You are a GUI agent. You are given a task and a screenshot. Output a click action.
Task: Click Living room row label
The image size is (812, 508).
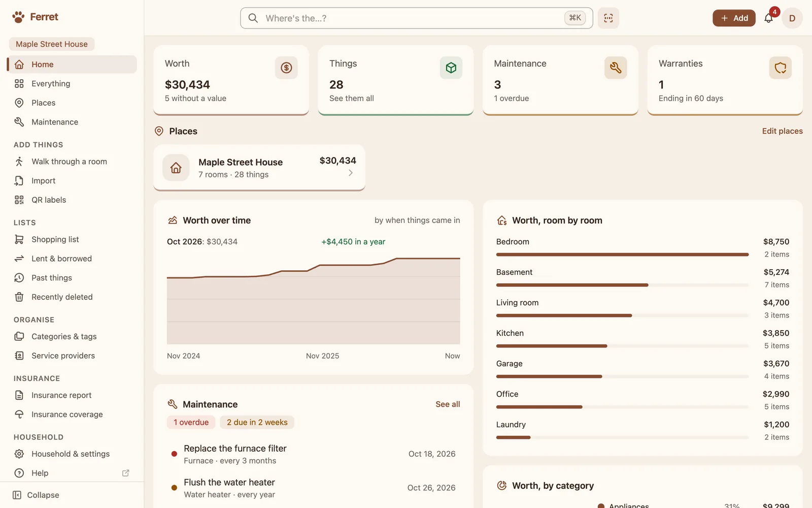pyautogui.click(x=517, y=303)
